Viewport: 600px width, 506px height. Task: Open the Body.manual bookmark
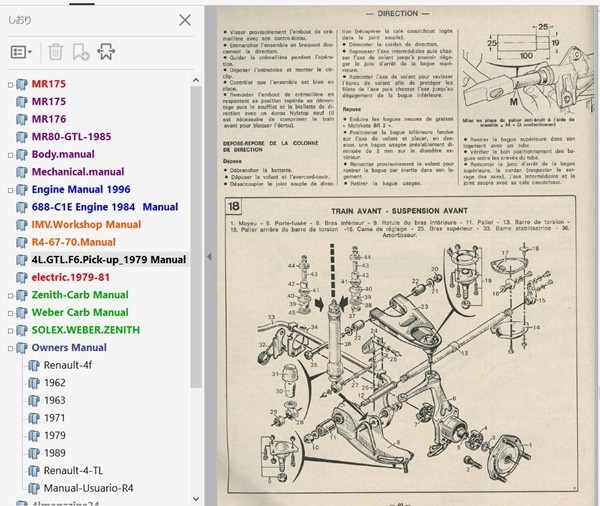pos(63,154)
